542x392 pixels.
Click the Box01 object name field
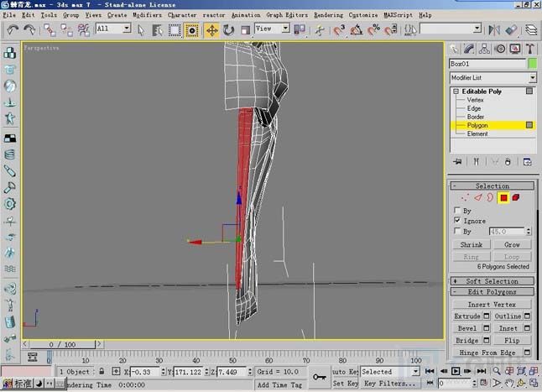click(487, 64)
